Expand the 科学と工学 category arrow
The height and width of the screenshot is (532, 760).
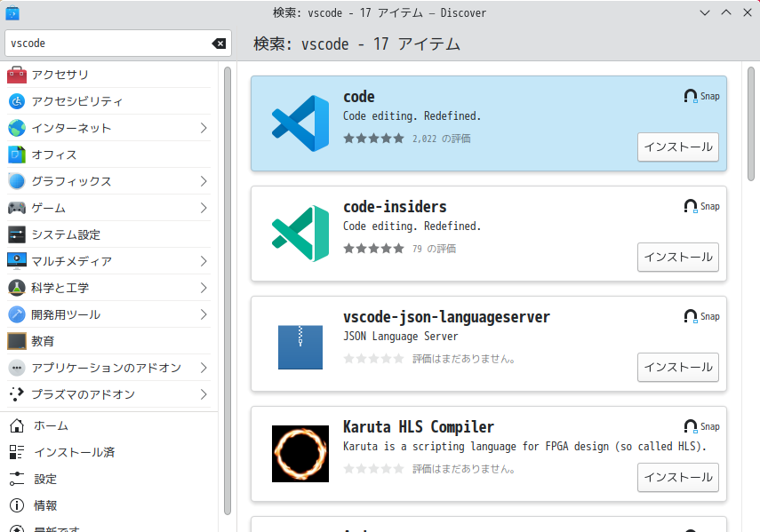pos(204,288)
